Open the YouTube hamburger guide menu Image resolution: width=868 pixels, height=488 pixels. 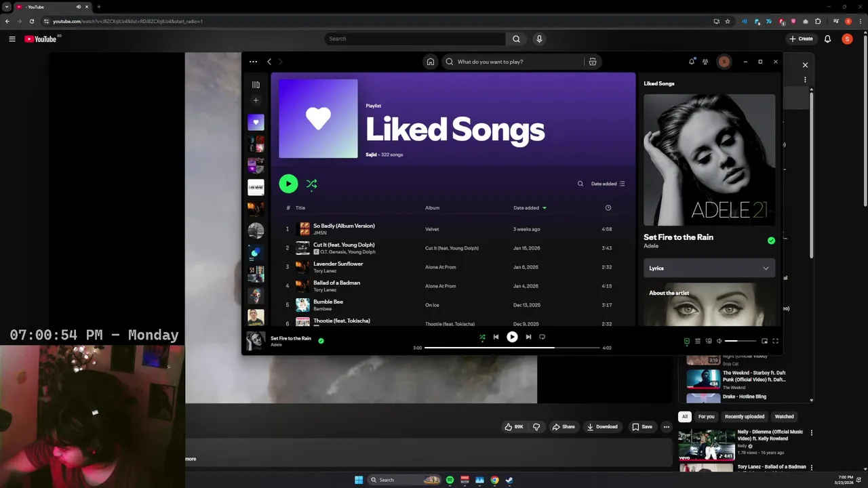(x=12, y=39)
